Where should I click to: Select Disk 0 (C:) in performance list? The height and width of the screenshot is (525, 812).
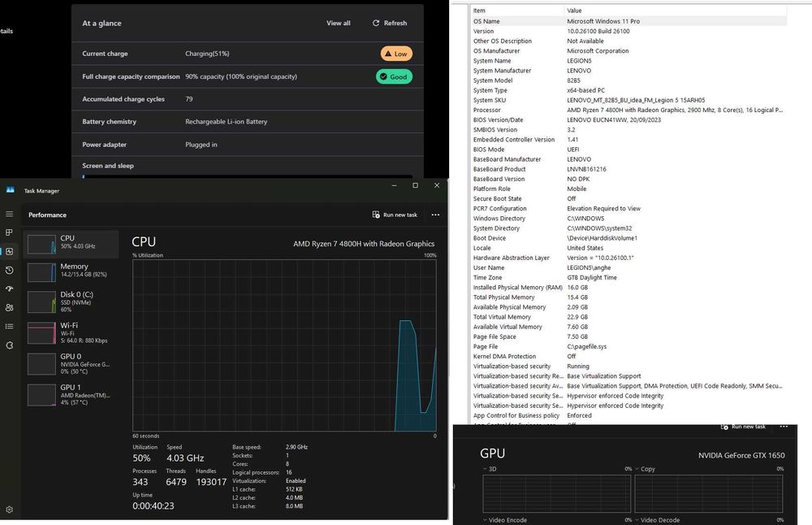[x=71, y=302]
